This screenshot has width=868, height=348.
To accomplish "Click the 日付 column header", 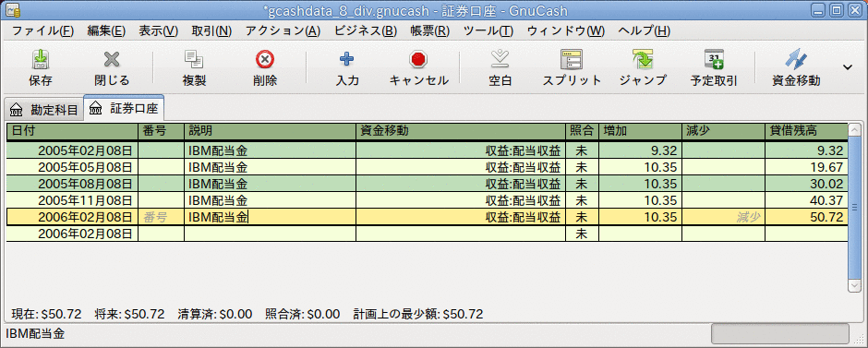I will coord(73,131).
